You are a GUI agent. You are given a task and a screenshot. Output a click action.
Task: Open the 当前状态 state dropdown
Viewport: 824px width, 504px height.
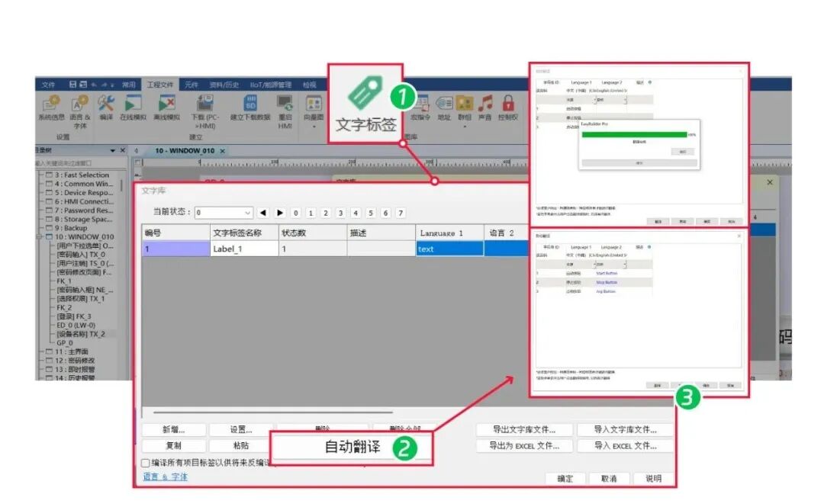[x=224, y=213]
